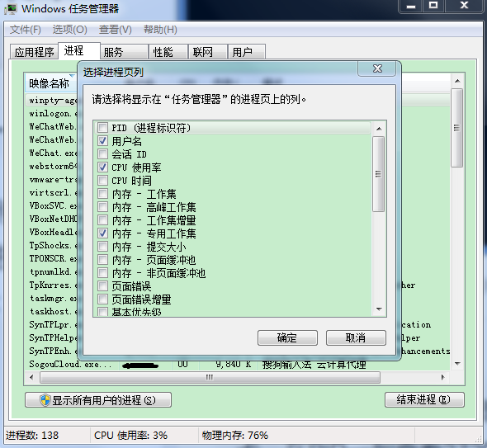Click the process list's up arrow

tap(457, 81)
